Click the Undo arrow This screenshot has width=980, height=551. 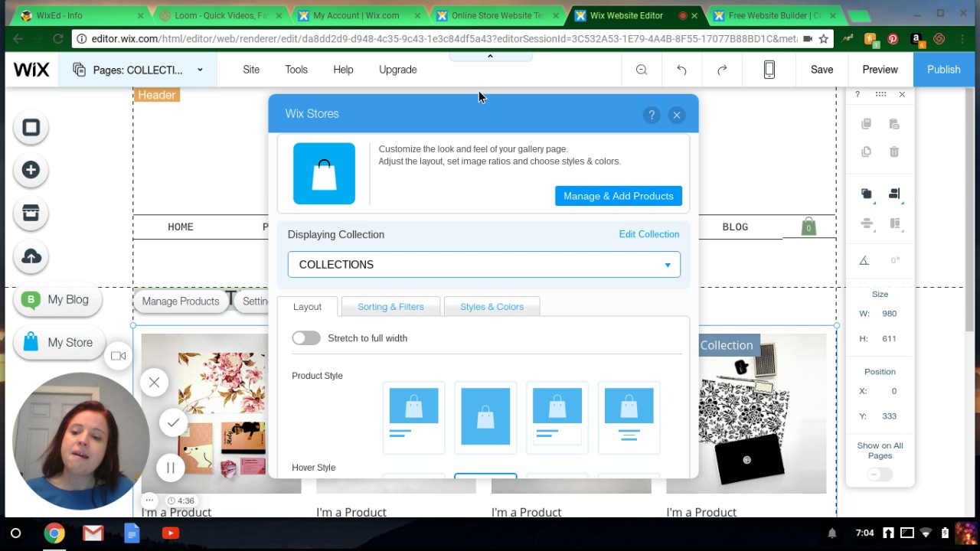tap(681, 70)
